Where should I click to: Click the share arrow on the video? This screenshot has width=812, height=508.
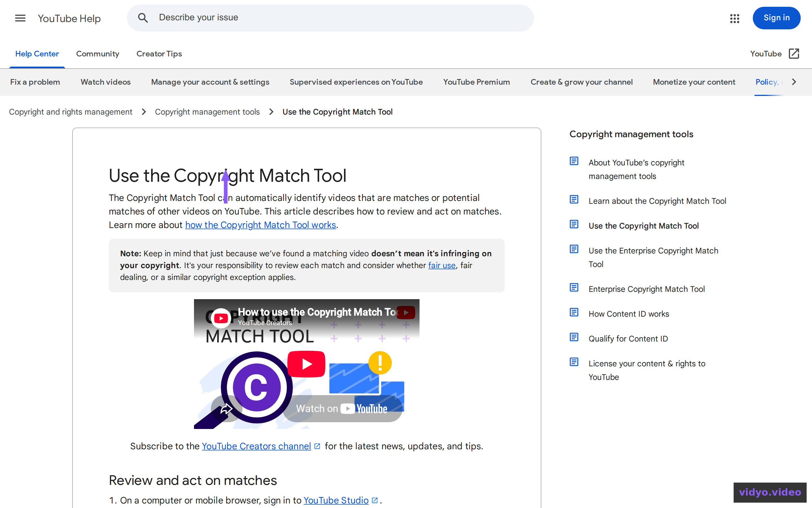tap(226, 409)
